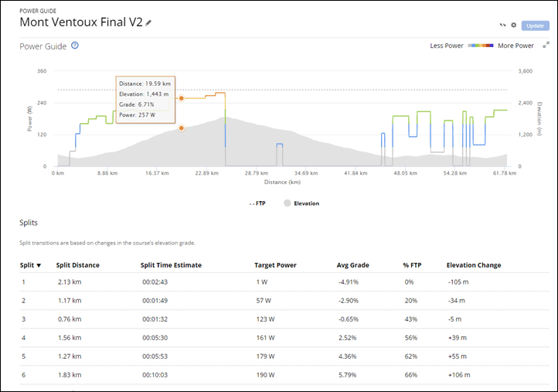Click the Splits section heading
The image size is (558, 392).
(29, 223)
